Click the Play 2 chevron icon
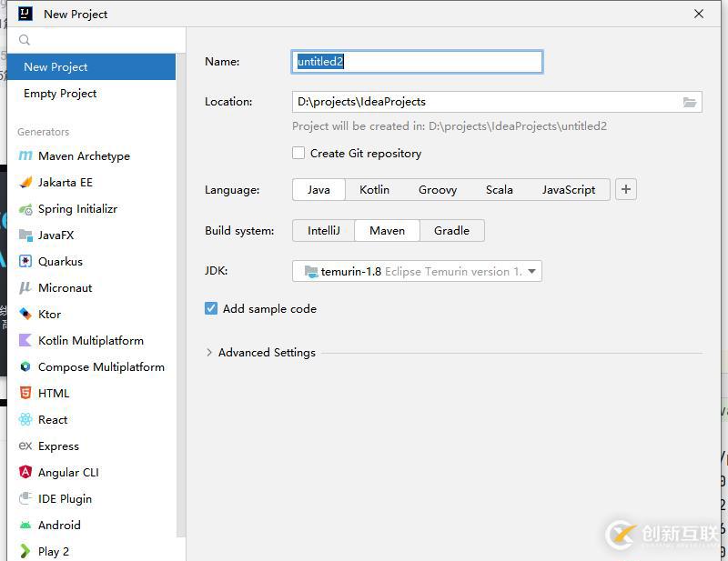The image size is (728, 561). click(x=25, y=551)
